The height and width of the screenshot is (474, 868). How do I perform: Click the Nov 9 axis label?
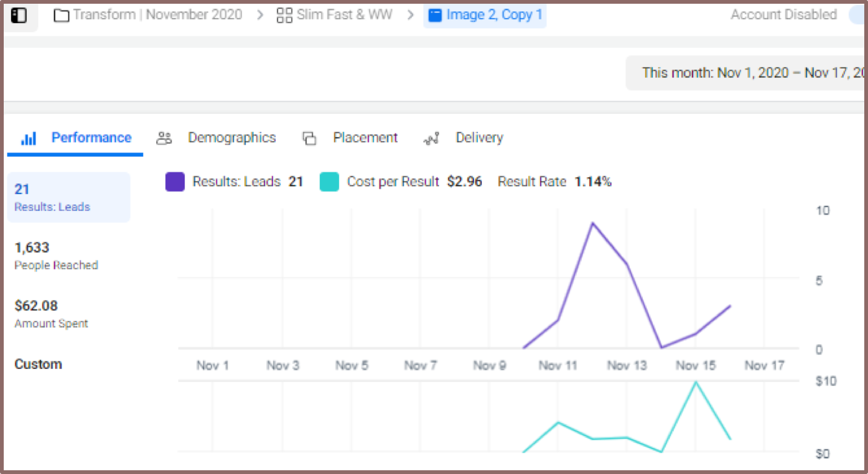tap(489, 366)
